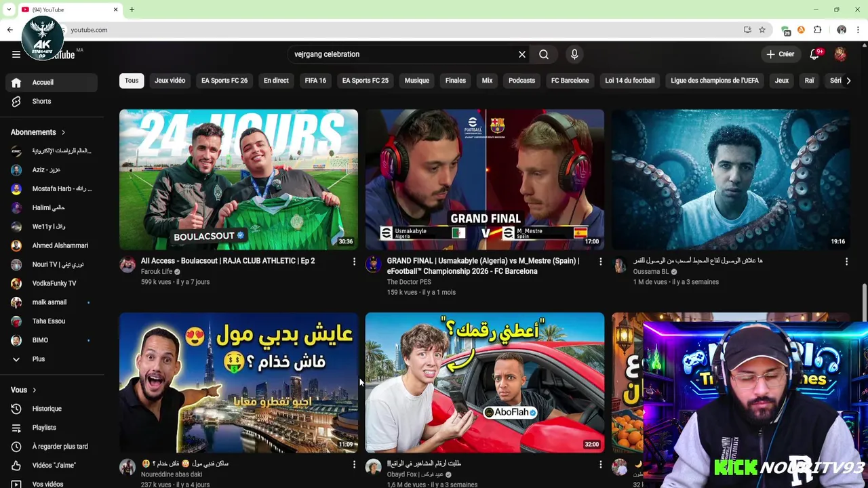Select the Raï chip
The image size is (868, 488).
tap(809, 81)
